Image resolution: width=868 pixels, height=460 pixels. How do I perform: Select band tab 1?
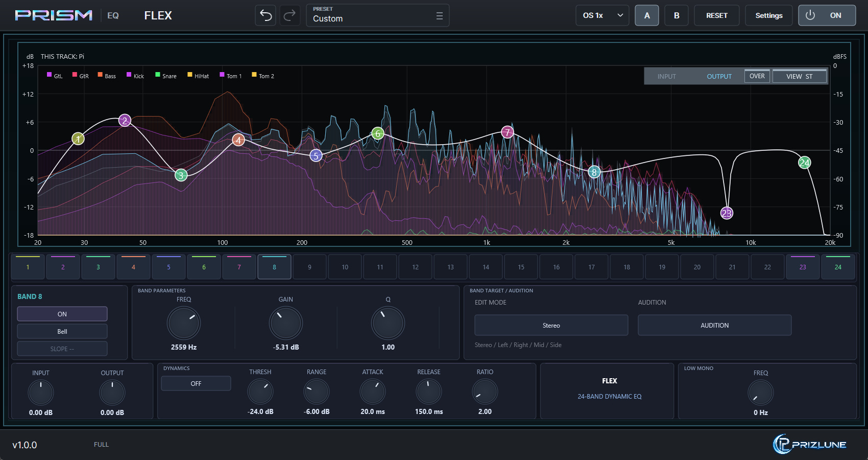tap(28, 267)
